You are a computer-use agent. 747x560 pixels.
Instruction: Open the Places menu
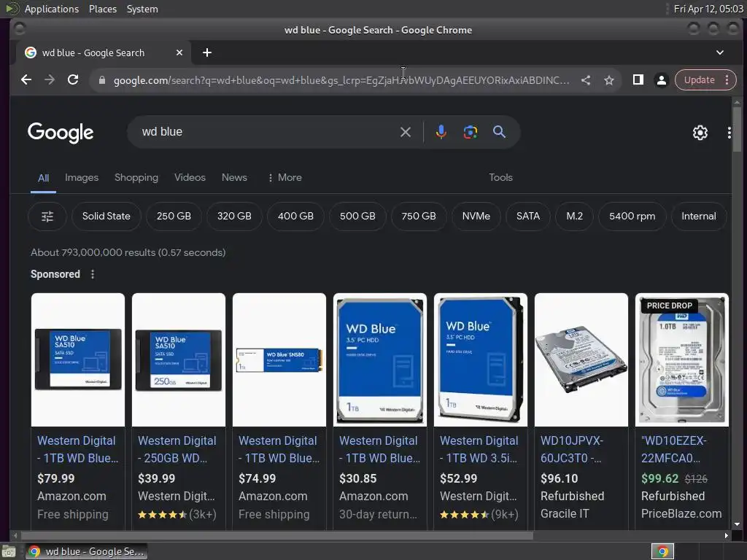tap(102, 9)
